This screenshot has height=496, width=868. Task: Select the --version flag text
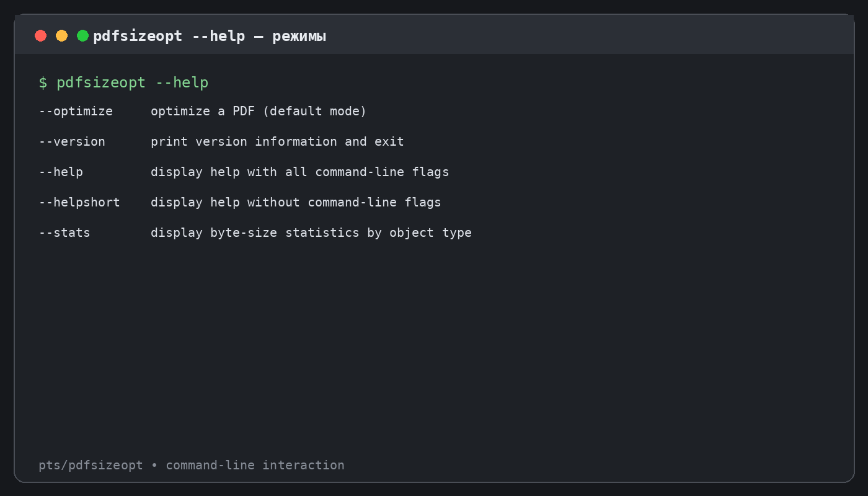point(72,141)
